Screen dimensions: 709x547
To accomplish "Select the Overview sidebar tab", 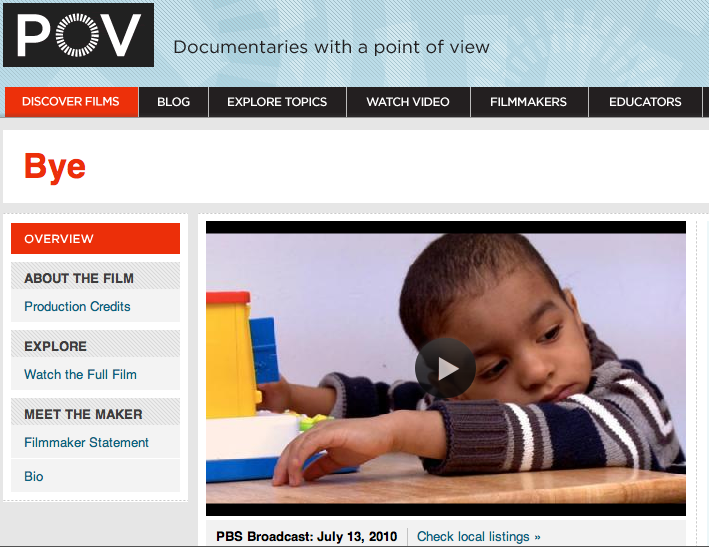I will coord(95,238).
